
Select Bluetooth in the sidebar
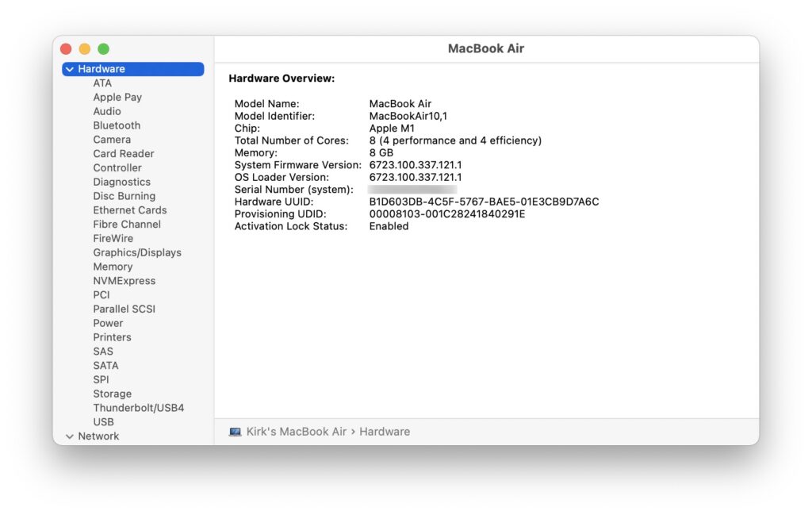[x=117, y=125]
